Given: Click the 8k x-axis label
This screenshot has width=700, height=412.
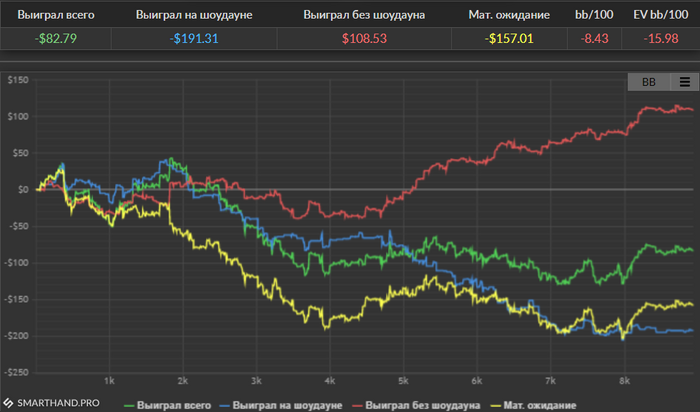Looking at the screenshot, I should coord(624,381).
